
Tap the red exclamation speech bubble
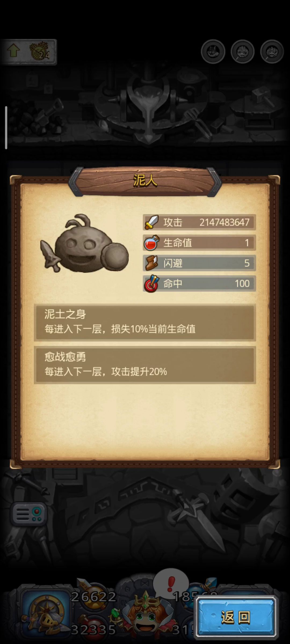pos(171,584)
